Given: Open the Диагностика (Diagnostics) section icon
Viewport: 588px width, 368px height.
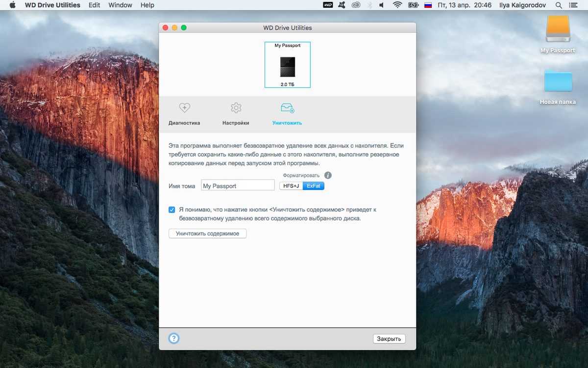Looking at the screenshot, I should pos(184,108).
